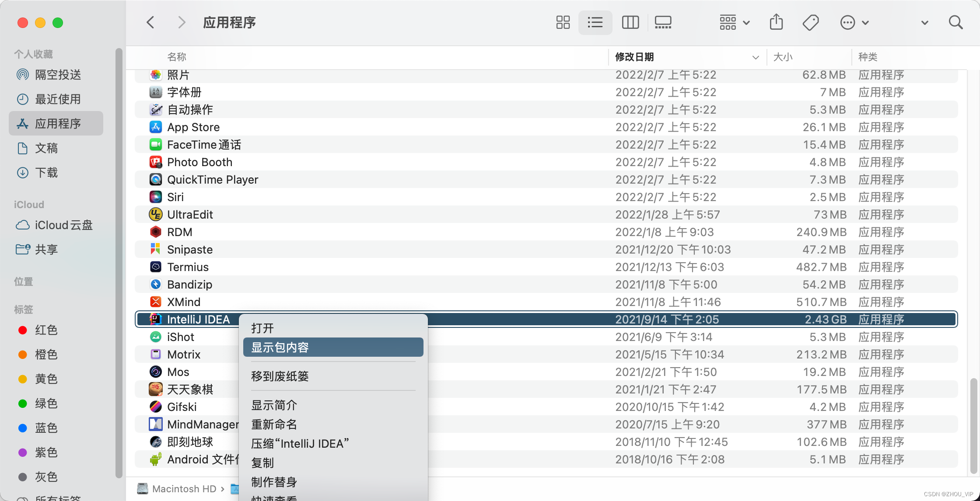Open 下载 in the sidebar

[46, 173]
